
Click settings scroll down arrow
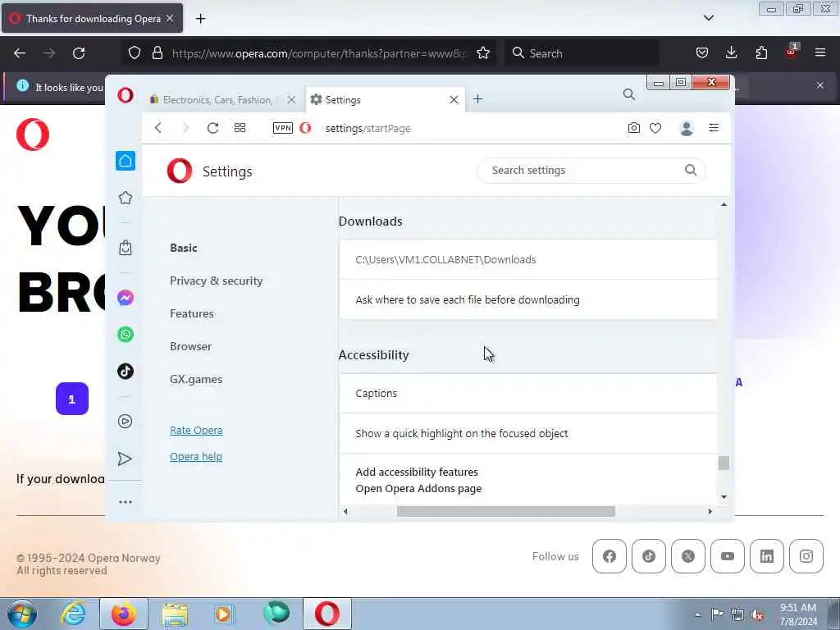pos(724,497)
